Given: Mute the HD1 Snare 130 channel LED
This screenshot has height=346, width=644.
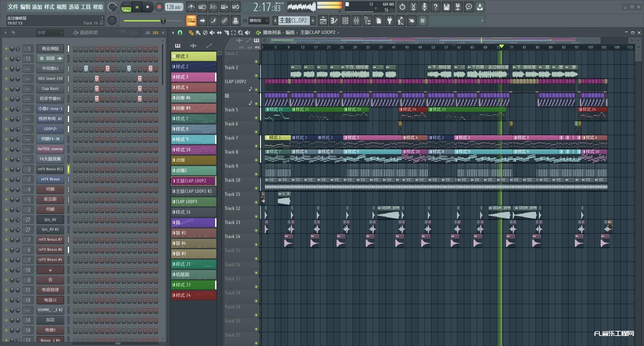Looking at the screenshot, I should point(6,79).
